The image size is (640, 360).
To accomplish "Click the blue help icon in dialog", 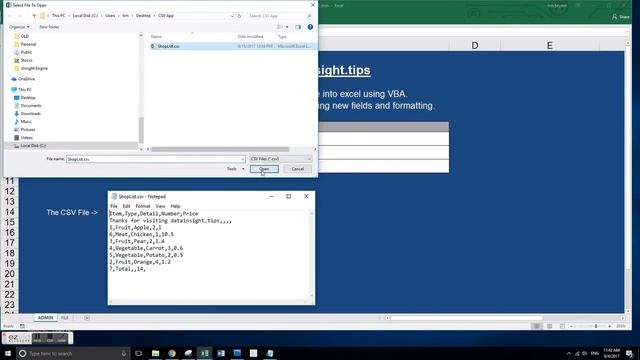I will tap(310, 27).
